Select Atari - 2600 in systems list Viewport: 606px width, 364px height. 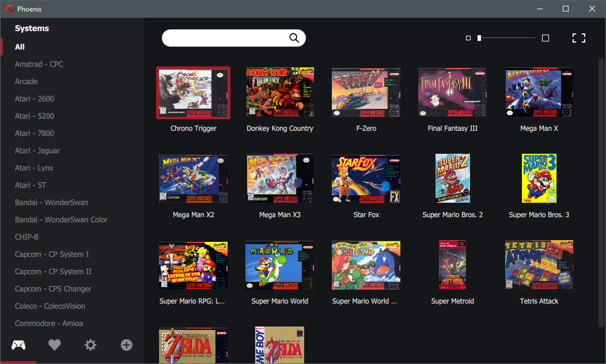click(x=34, y=99)
